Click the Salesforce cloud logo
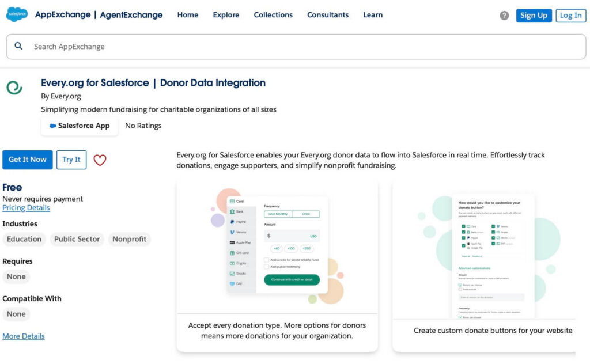The width and height of the screenshot is (590, 364). (17, 14)
